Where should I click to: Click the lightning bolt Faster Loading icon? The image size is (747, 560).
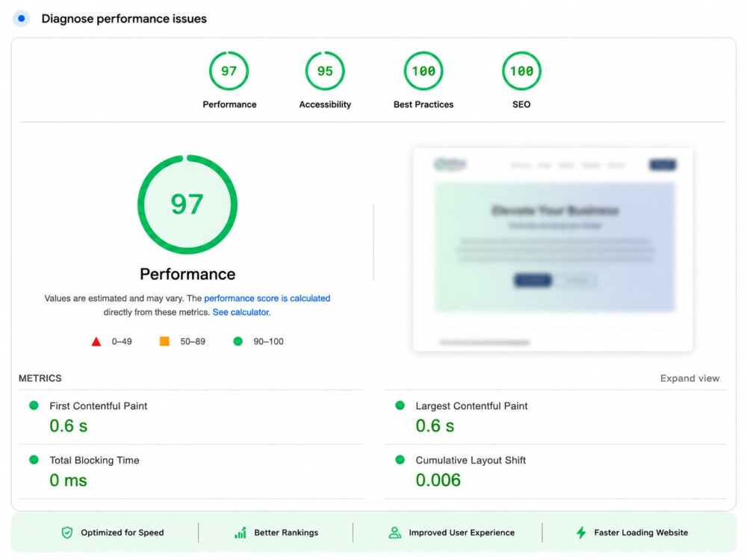click(581, 532)
